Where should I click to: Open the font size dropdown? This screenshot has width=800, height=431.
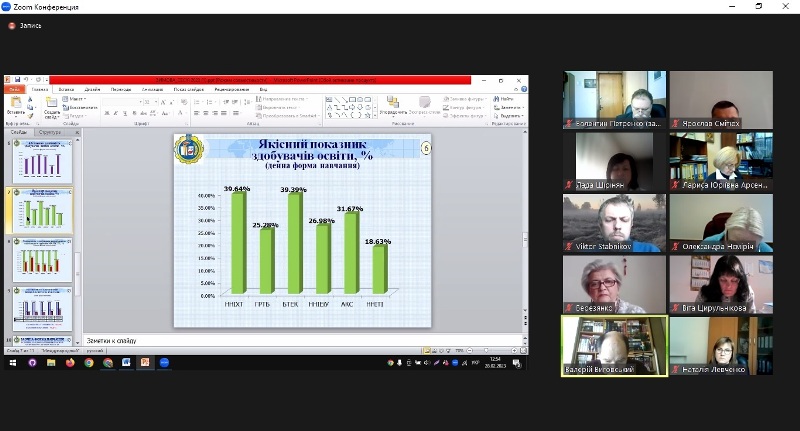point(156,102)
